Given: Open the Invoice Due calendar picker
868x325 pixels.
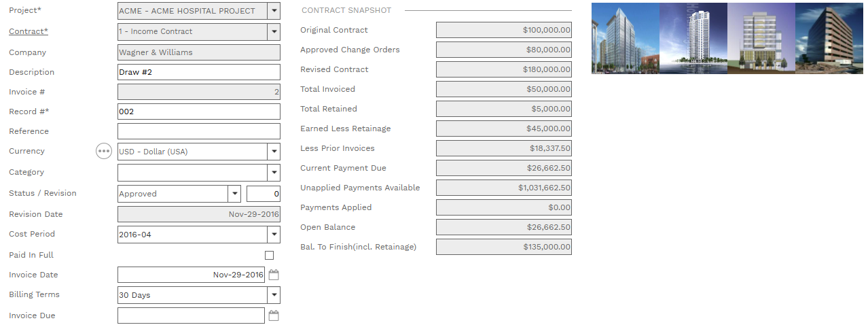Looking at the screenshot, I should pos(274,315).
